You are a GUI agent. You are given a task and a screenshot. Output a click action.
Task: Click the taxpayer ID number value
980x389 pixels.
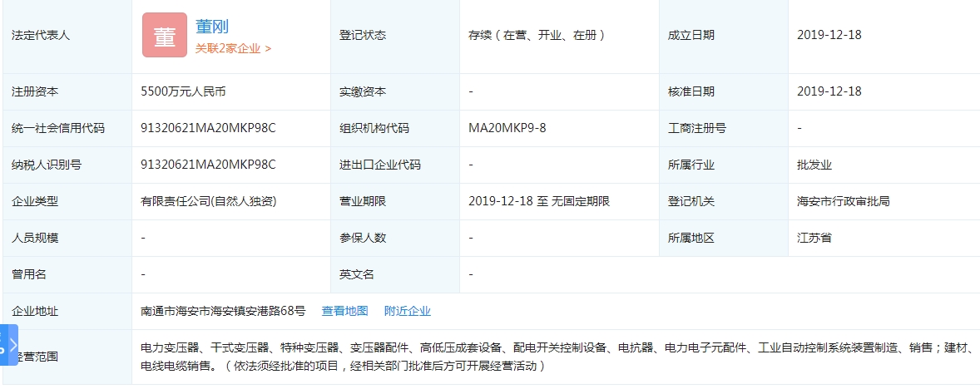[208, 165]
